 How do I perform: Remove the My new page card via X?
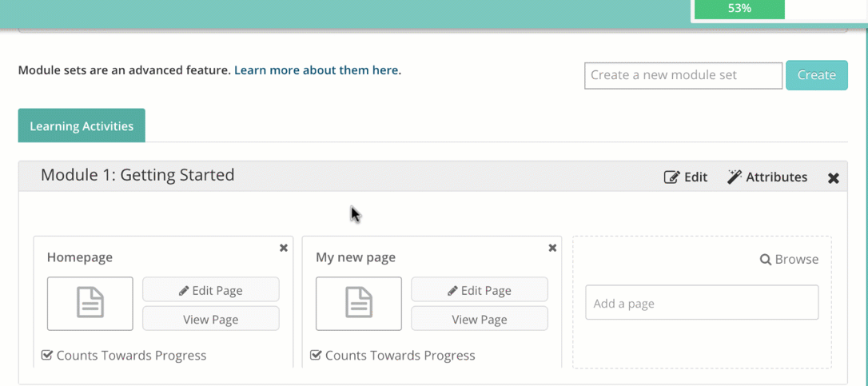552,248
